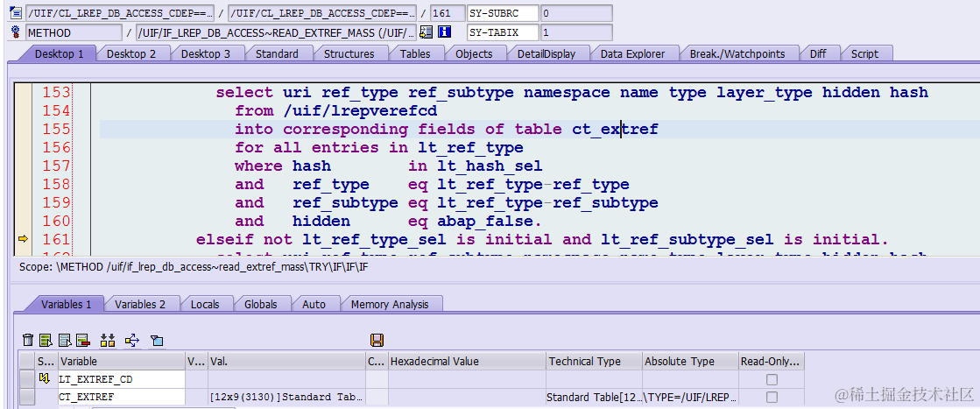Toggle Read-Only checkbox for CT_EXTREF row
Viewport: 980px width, 409px height.
click(772, 397)
